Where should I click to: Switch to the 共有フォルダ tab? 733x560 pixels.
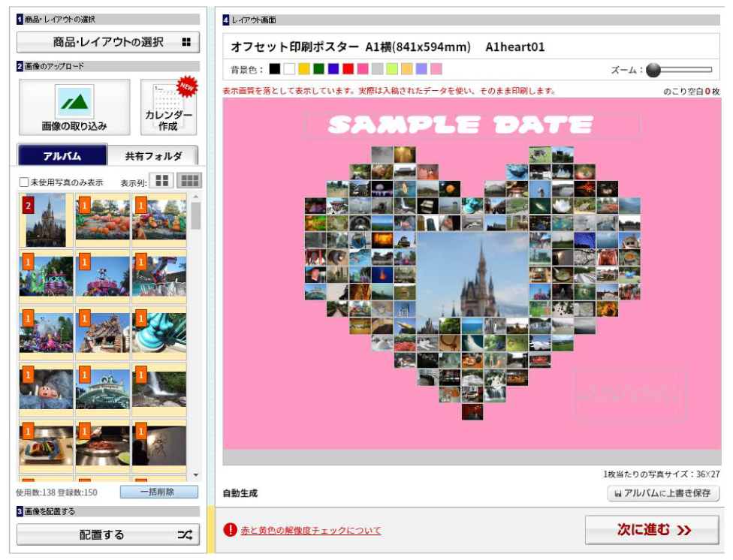click(153, 155)
